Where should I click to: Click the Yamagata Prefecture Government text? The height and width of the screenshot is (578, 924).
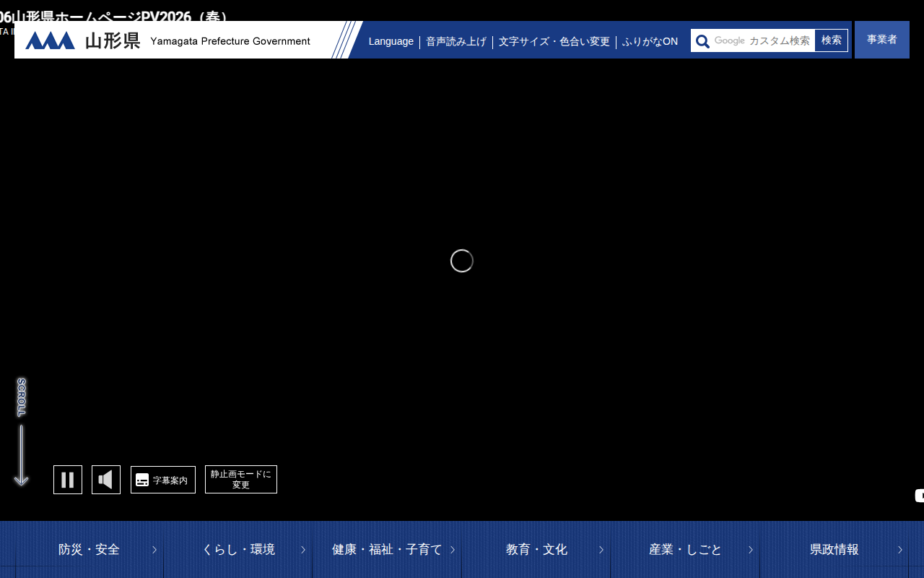pyautogui.click(x=230, y=41)
